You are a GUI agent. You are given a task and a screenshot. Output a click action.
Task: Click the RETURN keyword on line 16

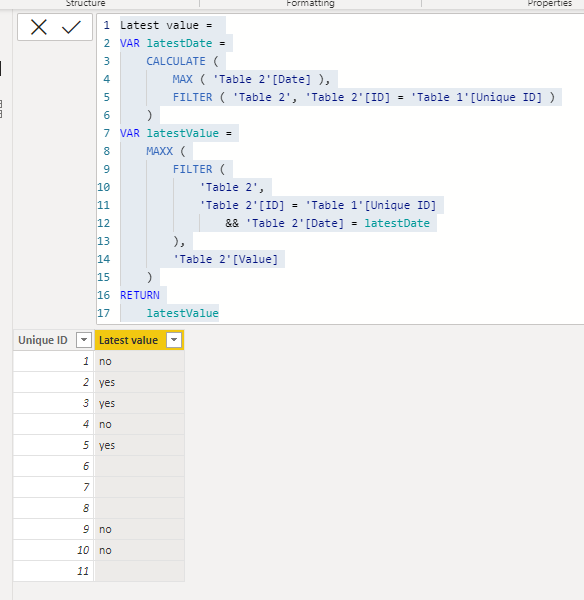(140, 295)
